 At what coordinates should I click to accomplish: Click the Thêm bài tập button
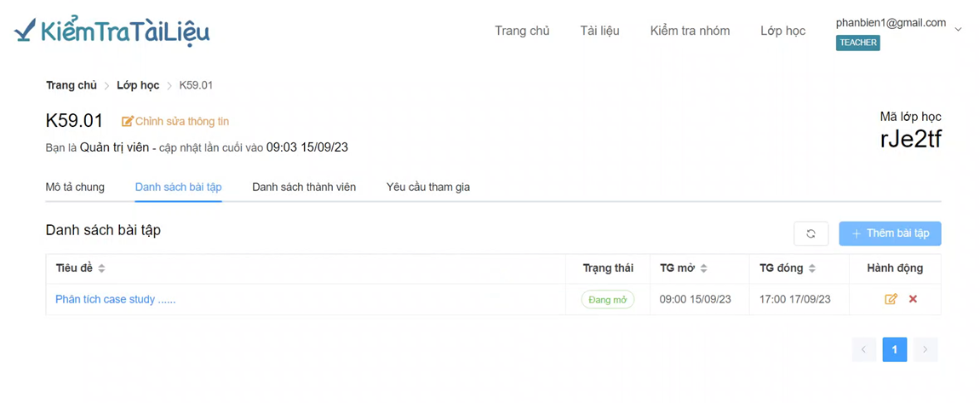(890, 233)
